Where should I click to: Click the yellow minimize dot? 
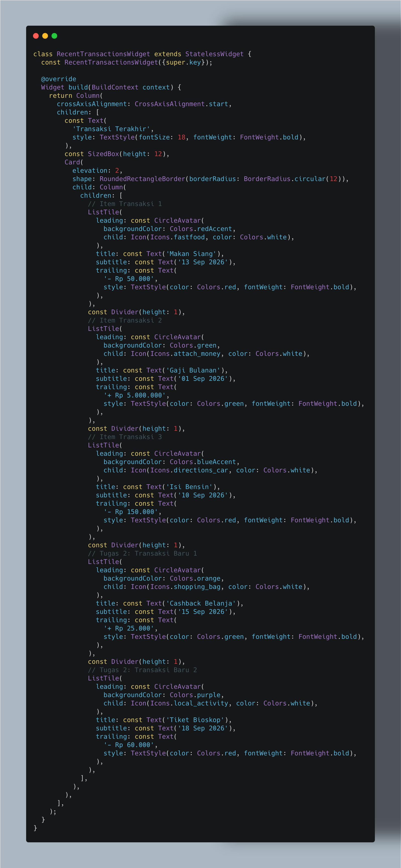point(45,36)
